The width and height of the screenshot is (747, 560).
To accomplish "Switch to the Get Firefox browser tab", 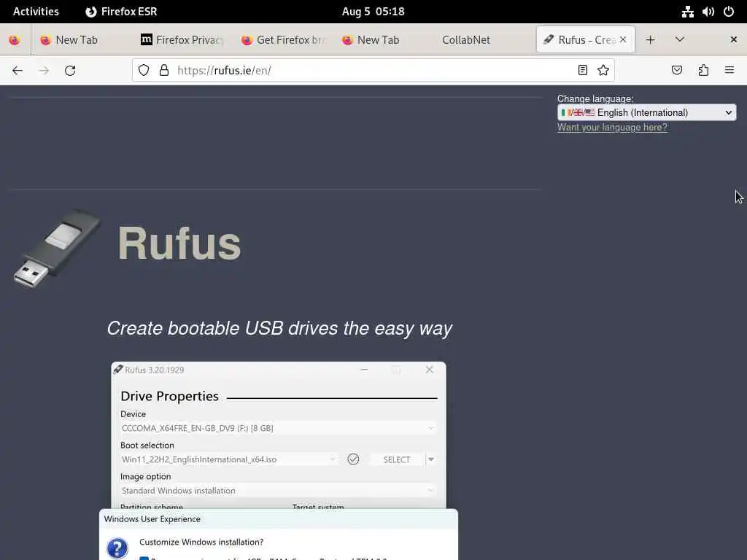I will [x=283, y=40].
